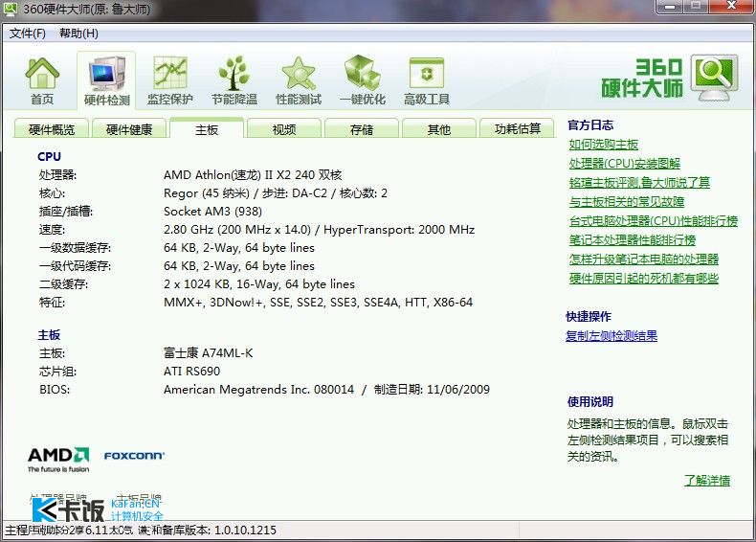Open the 高级工具 advanced tools icon

427,80
